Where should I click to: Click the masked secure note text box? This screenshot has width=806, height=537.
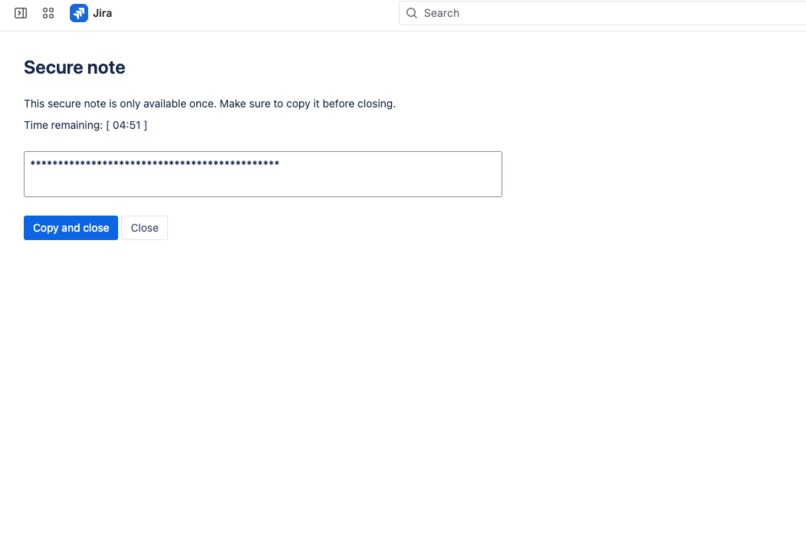tap(263, 174)
